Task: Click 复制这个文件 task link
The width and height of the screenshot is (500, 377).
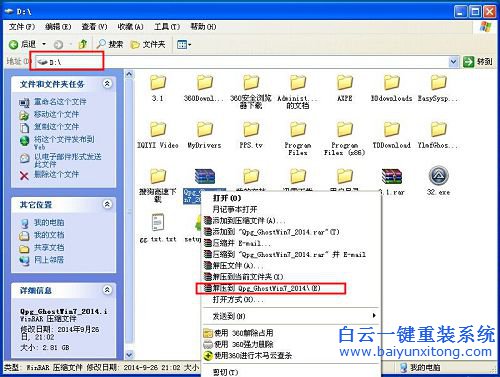Action: [56, 127]
